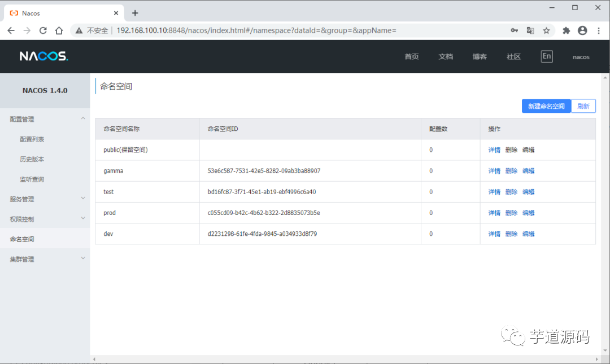Viewport: 610px width, 364px height.
Task: Click the public(保留空间) name cell
Action: [147, 150]
